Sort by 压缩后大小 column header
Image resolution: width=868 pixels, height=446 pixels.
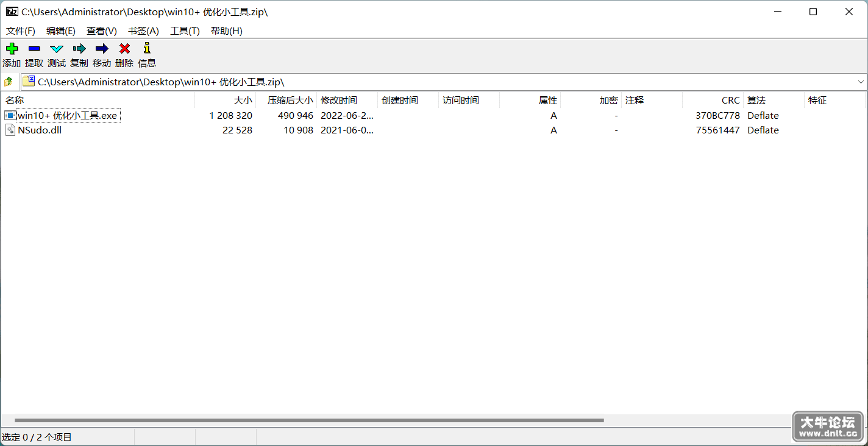coord(286,101)
